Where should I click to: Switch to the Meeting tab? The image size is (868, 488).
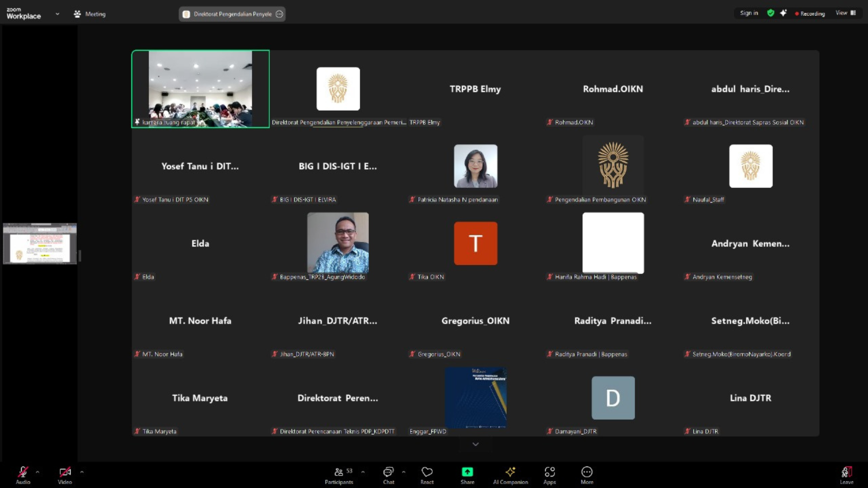tap(90, 14)
